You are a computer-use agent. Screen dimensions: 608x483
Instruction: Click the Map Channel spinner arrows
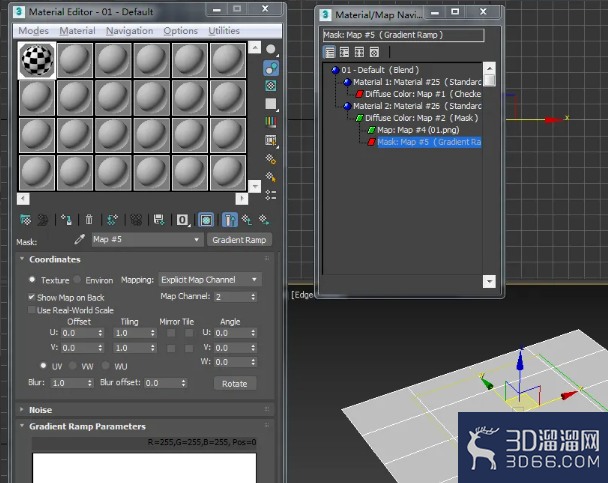coord(253,297)
